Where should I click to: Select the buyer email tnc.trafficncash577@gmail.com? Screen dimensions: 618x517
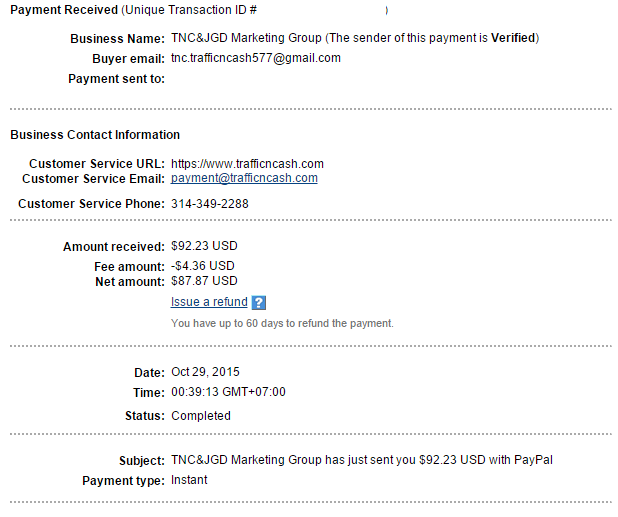(256, 58)
